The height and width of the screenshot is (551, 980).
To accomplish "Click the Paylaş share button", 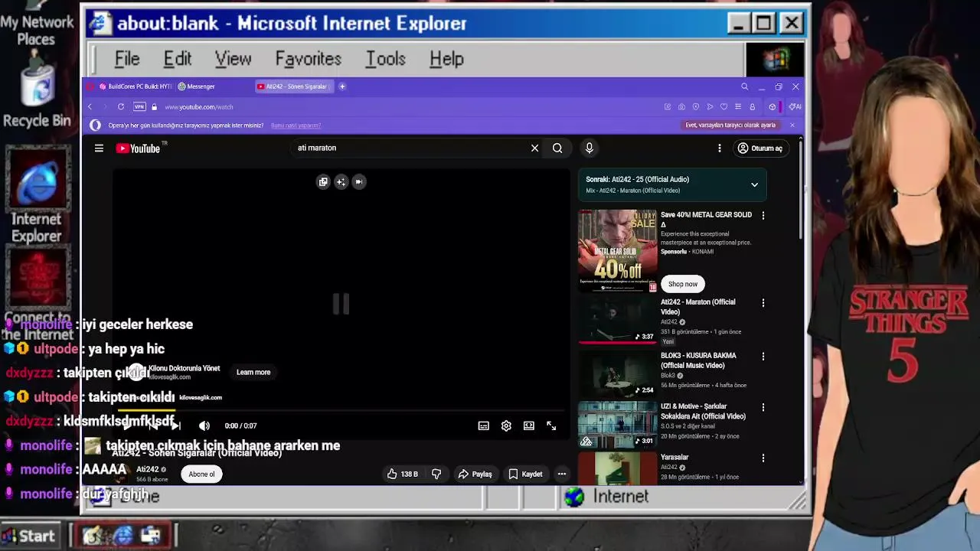I will (x=475, y=474).
